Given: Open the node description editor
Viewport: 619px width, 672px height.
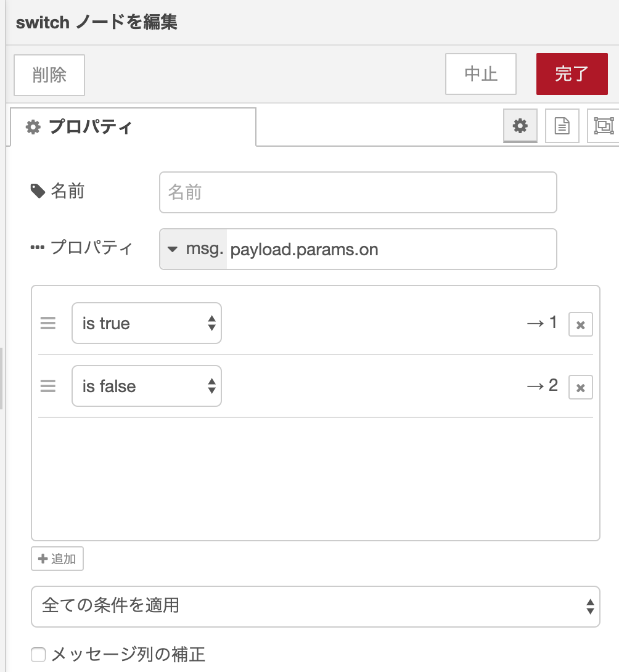Looking at the screenshot, I should [x=562, y=125].
